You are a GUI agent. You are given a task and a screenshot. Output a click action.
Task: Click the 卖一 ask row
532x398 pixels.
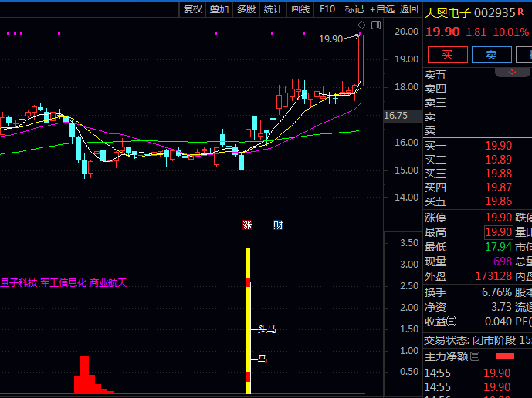click(477, 130)
